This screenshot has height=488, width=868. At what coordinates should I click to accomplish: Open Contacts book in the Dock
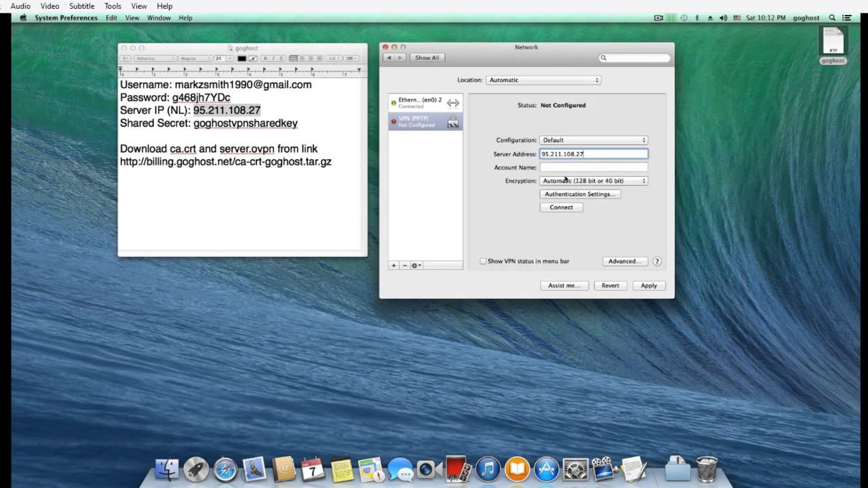tap(283, 470)
